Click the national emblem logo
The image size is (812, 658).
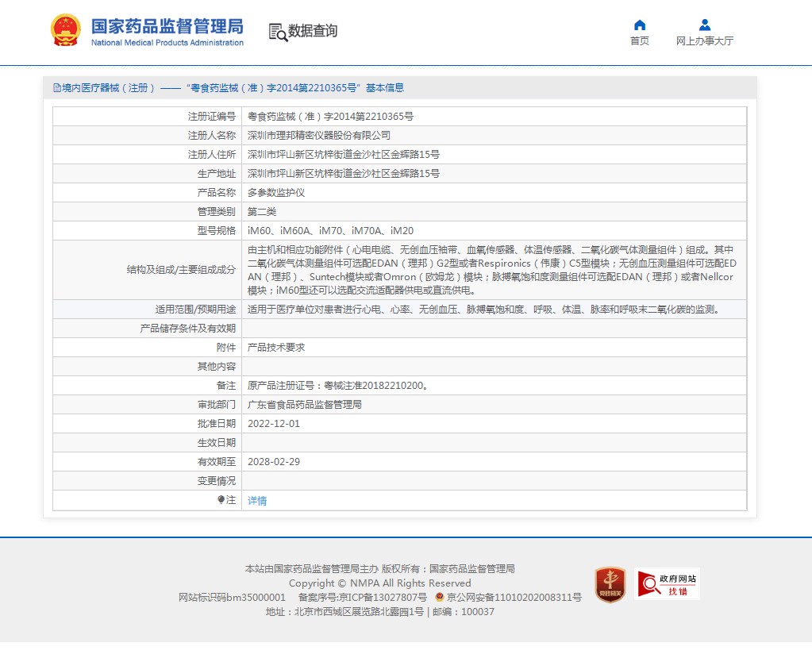pyautogui.click(x=66, y=30)
